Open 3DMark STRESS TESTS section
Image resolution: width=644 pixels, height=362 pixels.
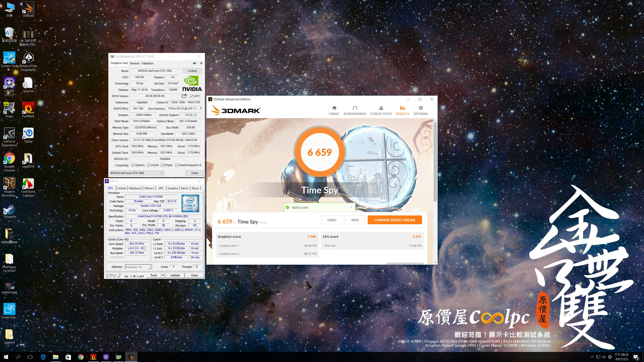coord(381,111)
